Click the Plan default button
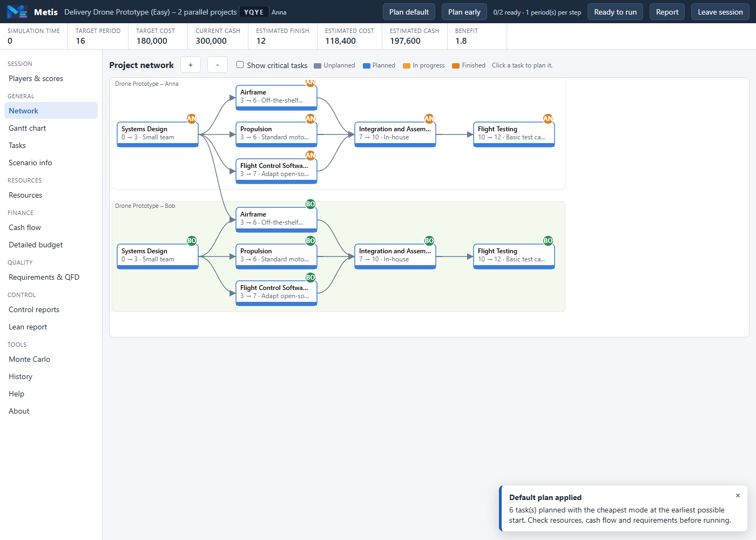Screen dimensions: 756x540 (x=409, y=12)
